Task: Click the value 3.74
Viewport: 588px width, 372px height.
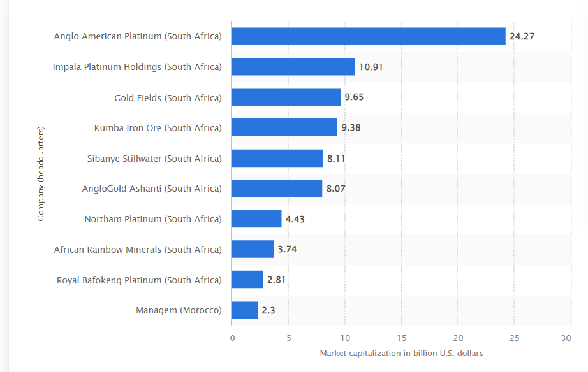Action: (287, 249)
